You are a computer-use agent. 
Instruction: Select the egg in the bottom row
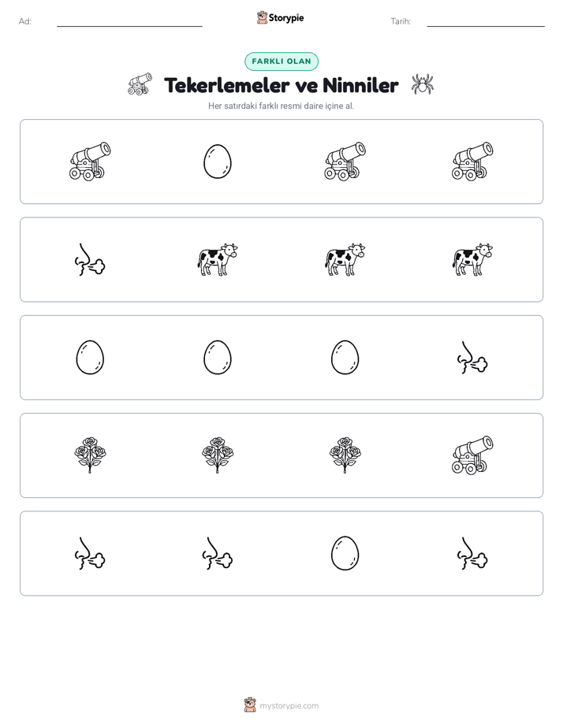pyautogui.click(x=345, y=553)
